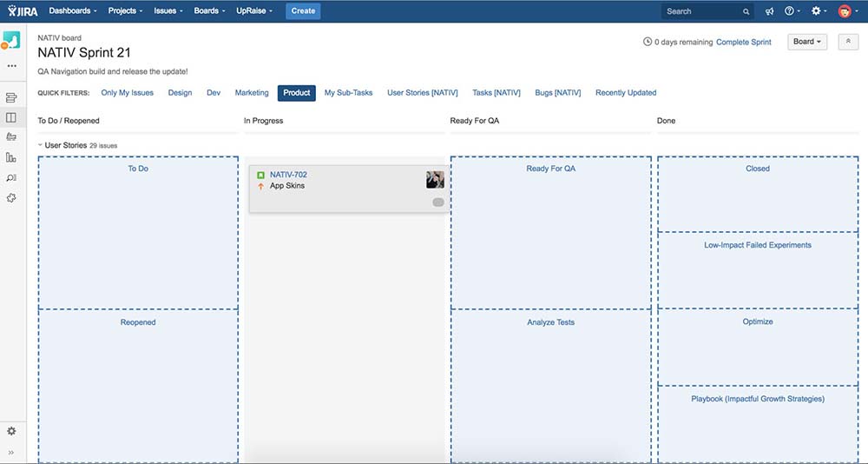The image size is (868, 464).
Task: Open the Reports chart icon
Action: [x=11, y=157]
